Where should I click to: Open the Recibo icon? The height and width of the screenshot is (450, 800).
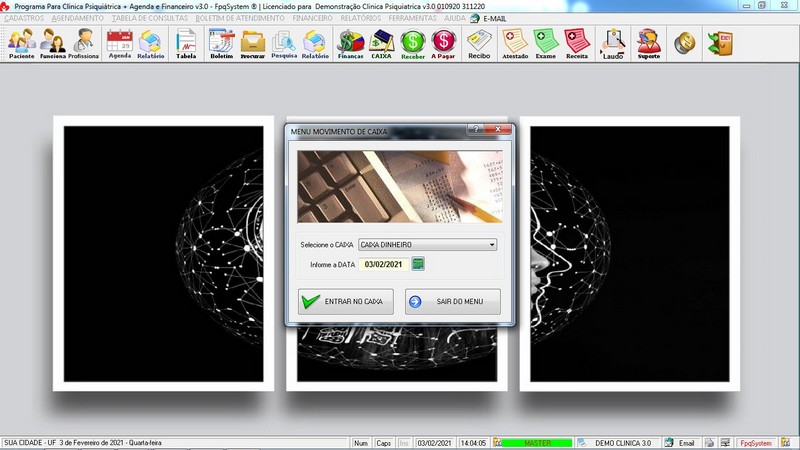coord(479,44)
